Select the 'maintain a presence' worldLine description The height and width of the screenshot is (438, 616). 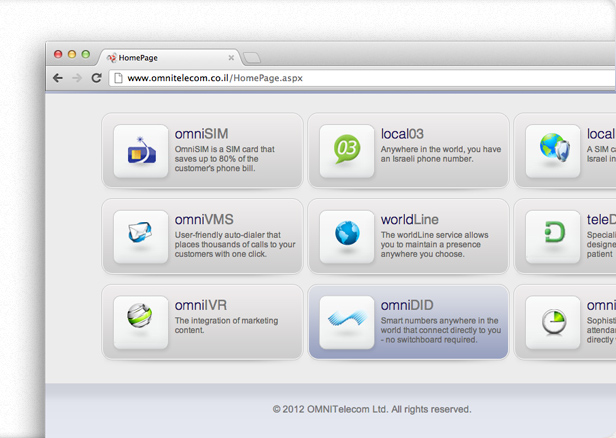[434, 244]
